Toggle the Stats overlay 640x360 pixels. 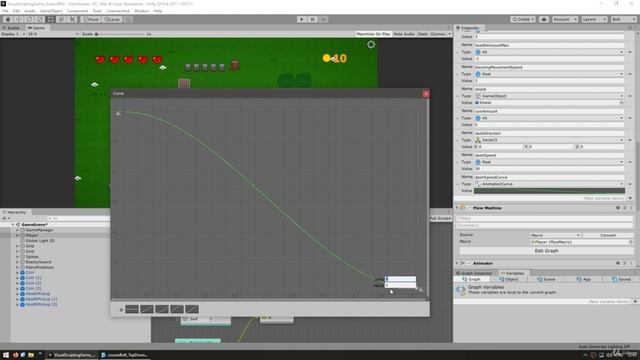tap(423, 34)
